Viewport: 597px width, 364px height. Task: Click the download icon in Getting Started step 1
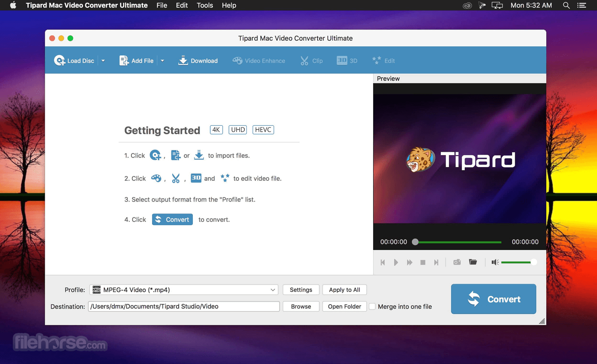point(199,156)
